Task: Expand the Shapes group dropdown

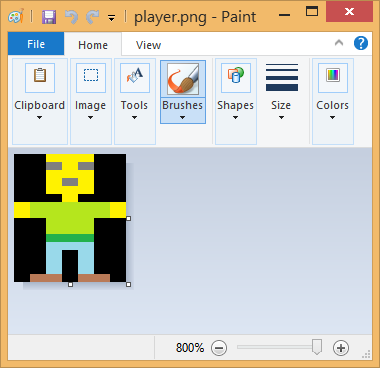Action: click(235, 117)
